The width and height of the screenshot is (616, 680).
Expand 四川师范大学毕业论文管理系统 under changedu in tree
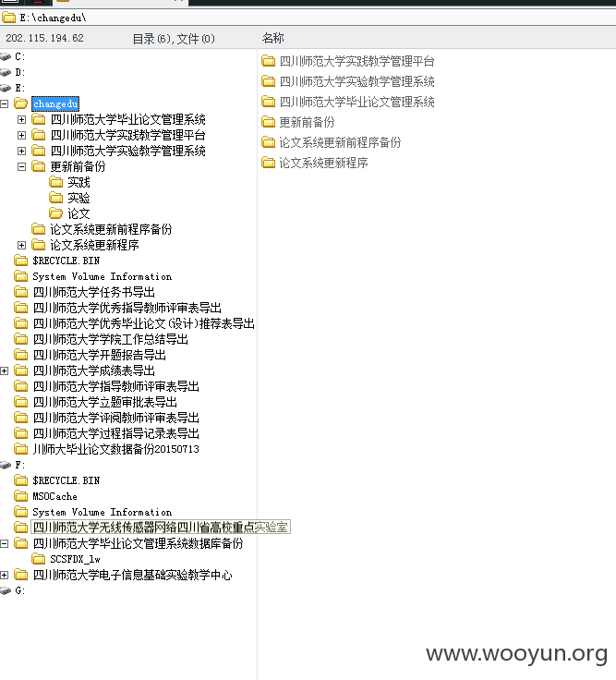coord(21,119)
